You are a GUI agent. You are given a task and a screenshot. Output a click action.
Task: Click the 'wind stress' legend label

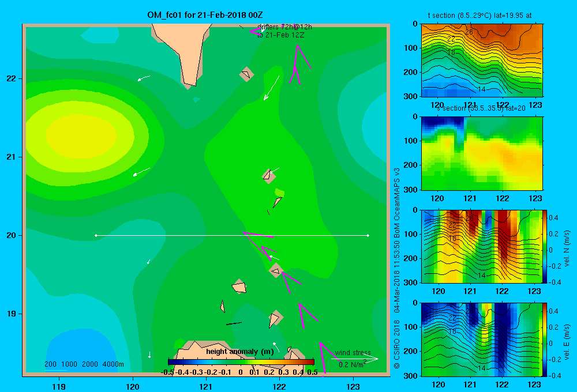click(353, 353)
